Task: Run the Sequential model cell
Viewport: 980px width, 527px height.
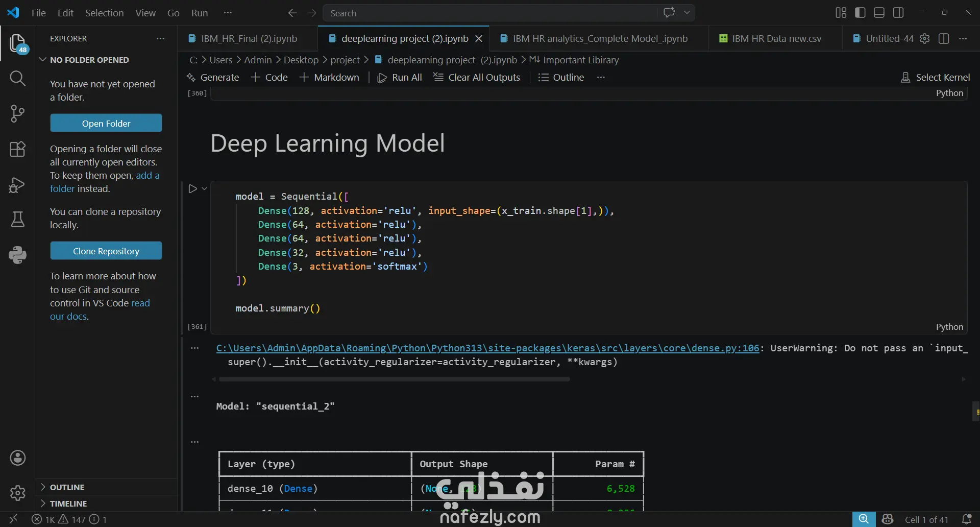Action: coord(192,188)
